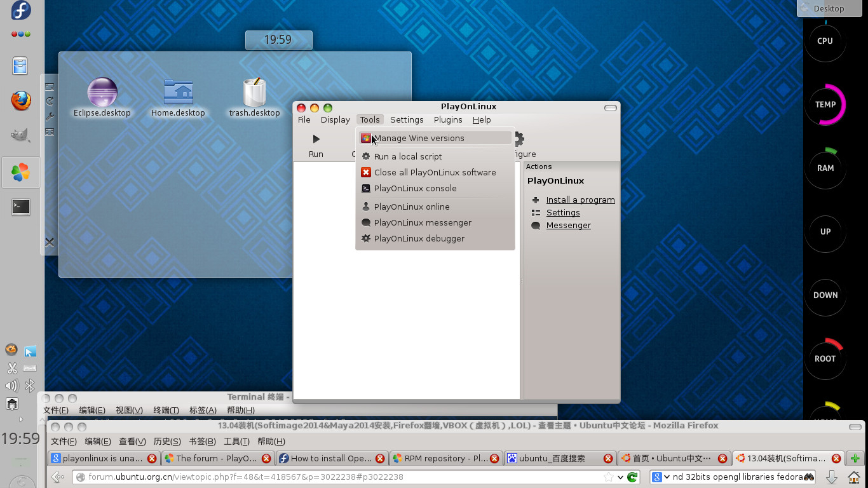Open search engine dropdown in Firefox
The image size is (868, 488).
pyautogui.click(x=661, y=477)
